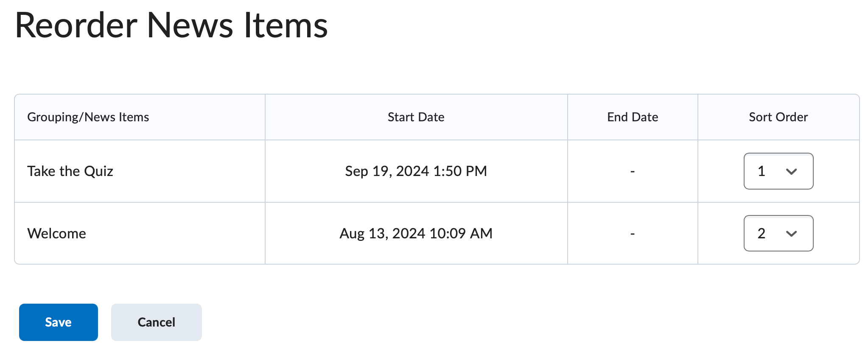
Task: Click the Grouping/News Items column header
Action: 88,117
